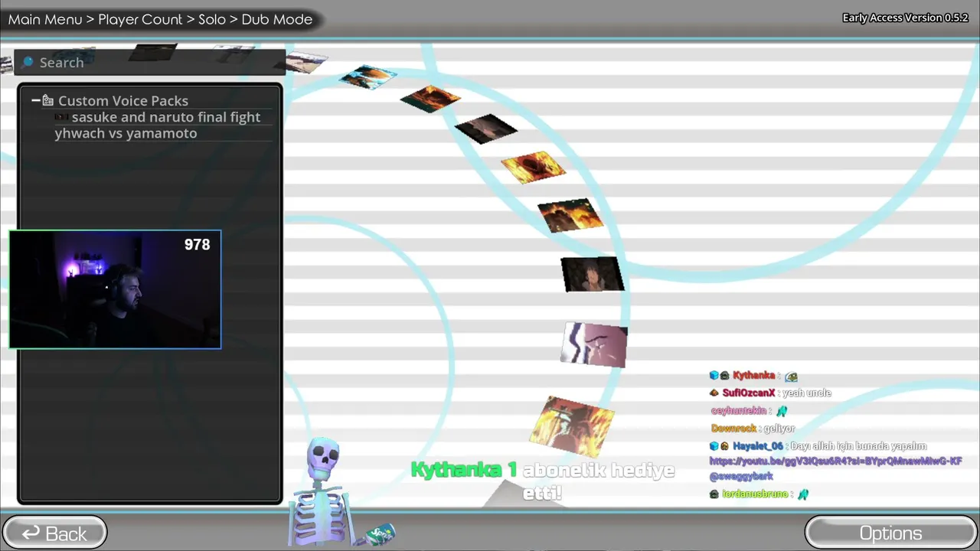Go back with the Back button

point(54,533)
